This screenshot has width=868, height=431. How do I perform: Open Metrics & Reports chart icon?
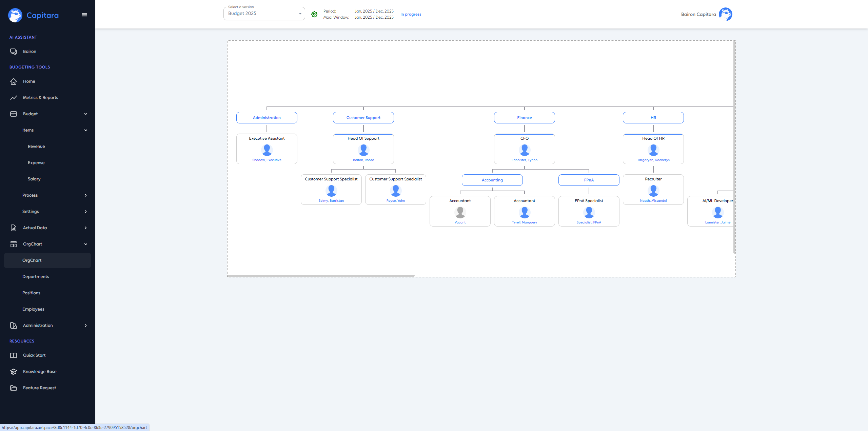coord(14,98)
